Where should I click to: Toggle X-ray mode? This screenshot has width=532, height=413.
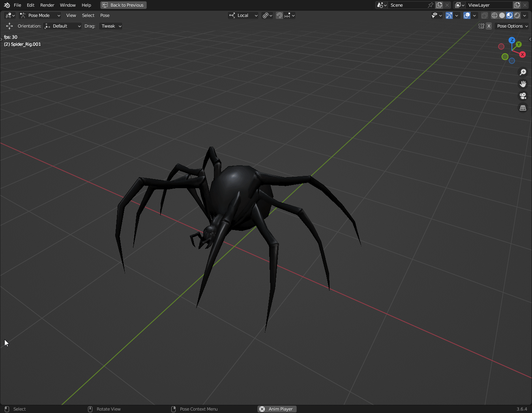click(x=485, y=15)
